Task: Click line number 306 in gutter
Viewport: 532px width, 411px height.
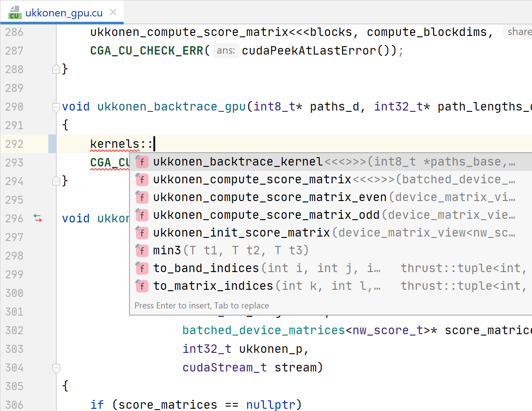Action: click(14, 405)
